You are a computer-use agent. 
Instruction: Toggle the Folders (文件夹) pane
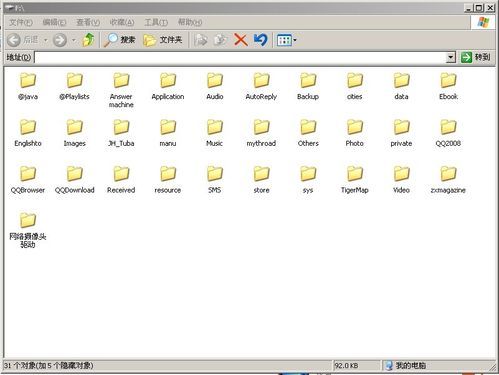[x=163, y=40]
